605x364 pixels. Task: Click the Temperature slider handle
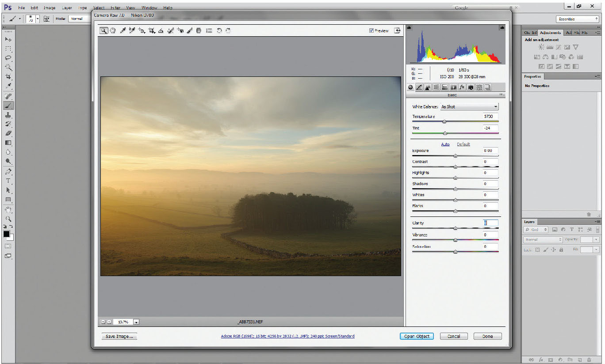444,121
